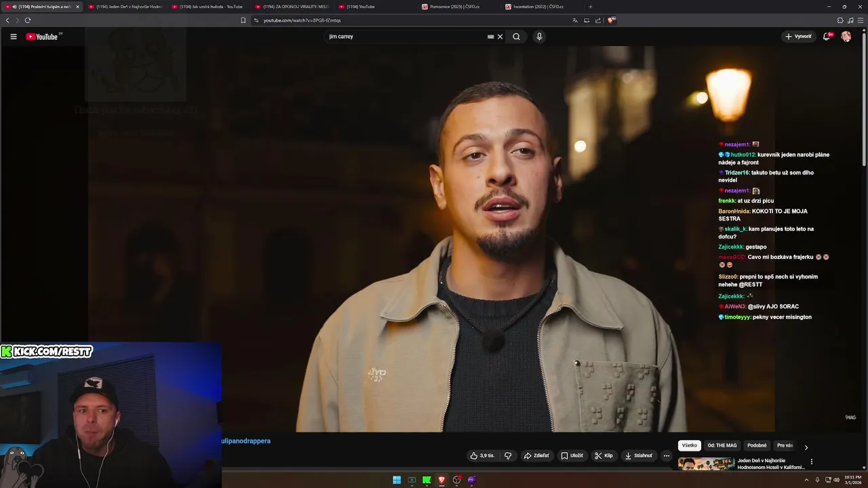Image resolution: width=868 pixels, height=488 pixels.
Task: Open Brave Shields lion icon
Action: point(611,20)
